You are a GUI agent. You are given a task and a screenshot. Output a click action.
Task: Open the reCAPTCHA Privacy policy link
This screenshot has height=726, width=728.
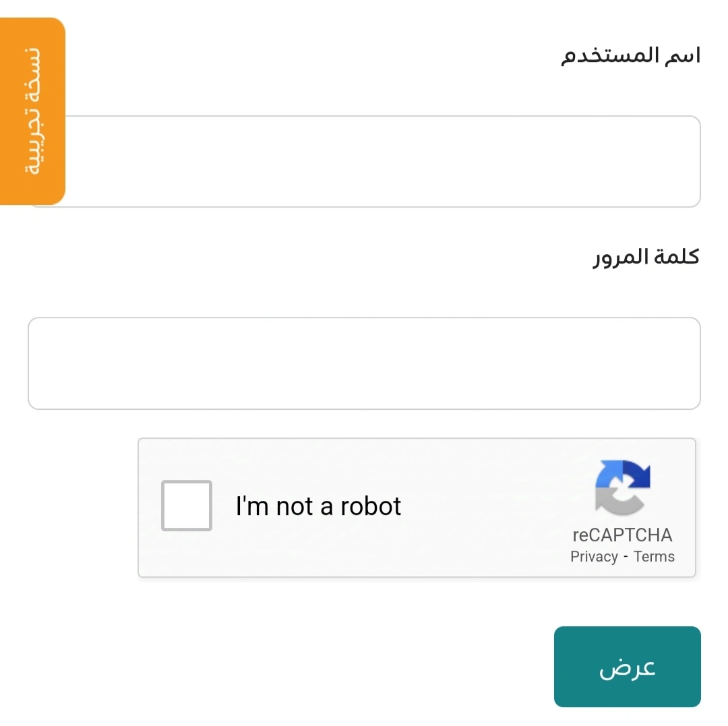point(595,556)
